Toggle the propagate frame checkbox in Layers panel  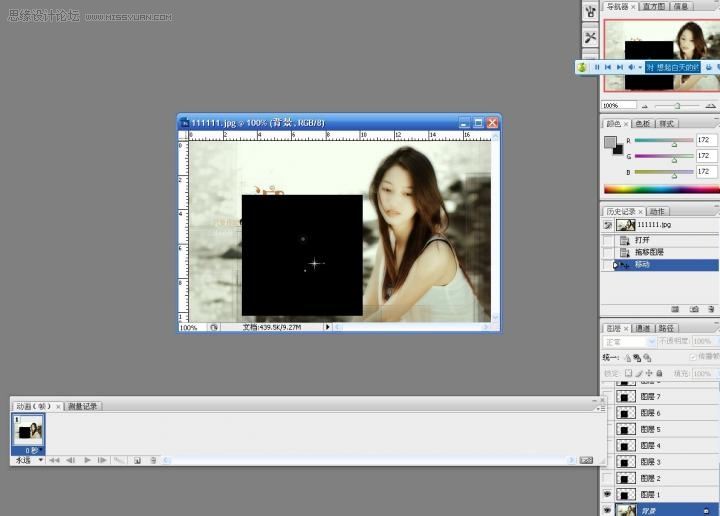pos(693,357)
